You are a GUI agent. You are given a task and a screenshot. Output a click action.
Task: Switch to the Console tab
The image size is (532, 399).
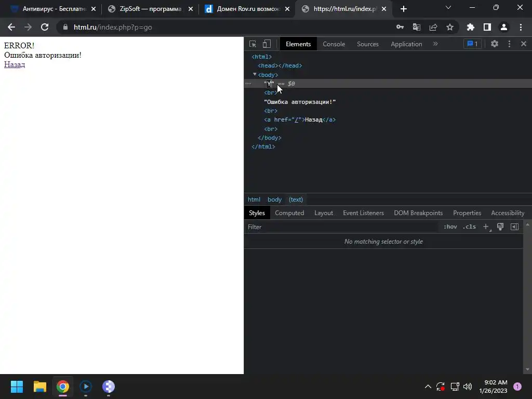[334, 44]
